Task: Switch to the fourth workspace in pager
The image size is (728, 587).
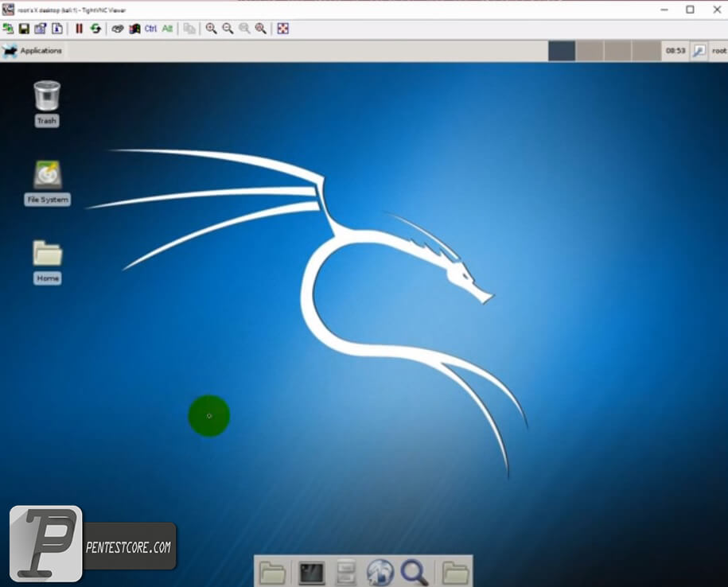Action: pyautogui.click(x=646, y=51)
